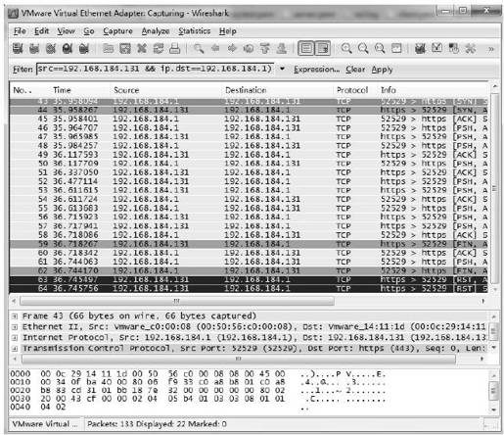Open the Edit menu
Viewport: 504px width, 435px height.
click(x=42, y=31)
